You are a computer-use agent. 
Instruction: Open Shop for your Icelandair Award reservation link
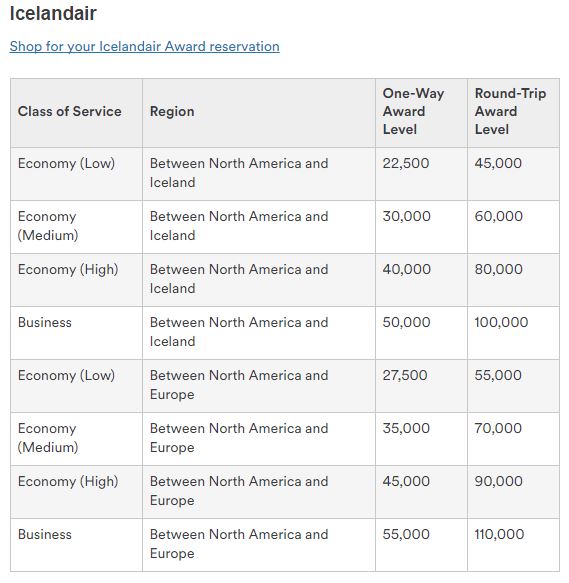[x=144, y=46]
